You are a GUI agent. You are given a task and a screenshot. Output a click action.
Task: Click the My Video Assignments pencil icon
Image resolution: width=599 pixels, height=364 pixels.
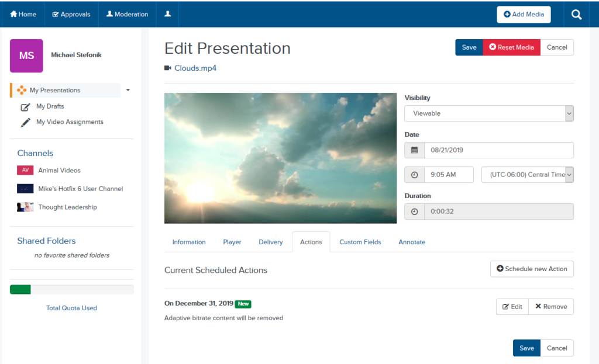point(25,123)
